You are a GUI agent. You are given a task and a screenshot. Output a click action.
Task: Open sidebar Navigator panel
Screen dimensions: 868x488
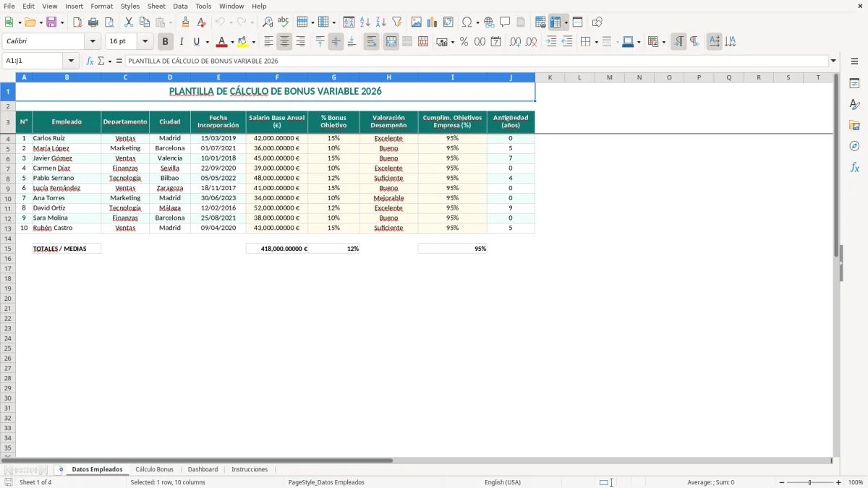[x=854, y=146]
